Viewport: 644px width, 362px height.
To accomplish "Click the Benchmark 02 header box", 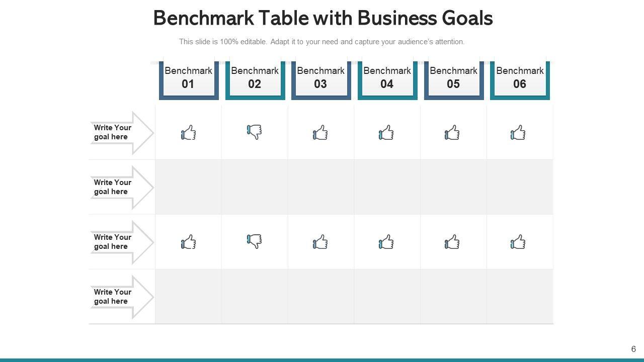I will tap(255, 78).
